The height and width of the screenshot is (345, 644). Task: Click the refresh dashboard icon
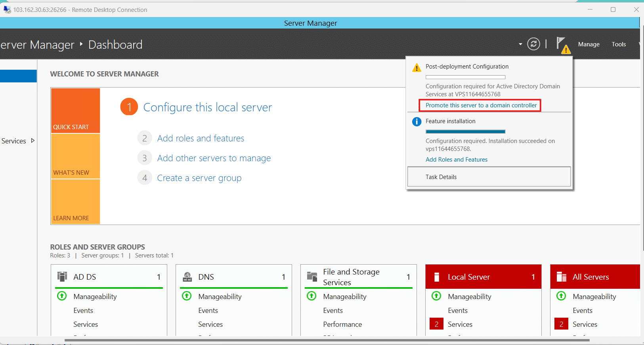tap(533, 44)
